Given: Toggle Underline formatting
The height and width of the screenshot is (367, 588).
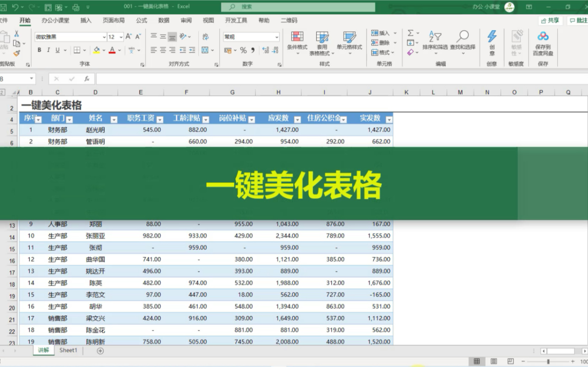Looking at the screenshot, I should click(x=57, y=50).
